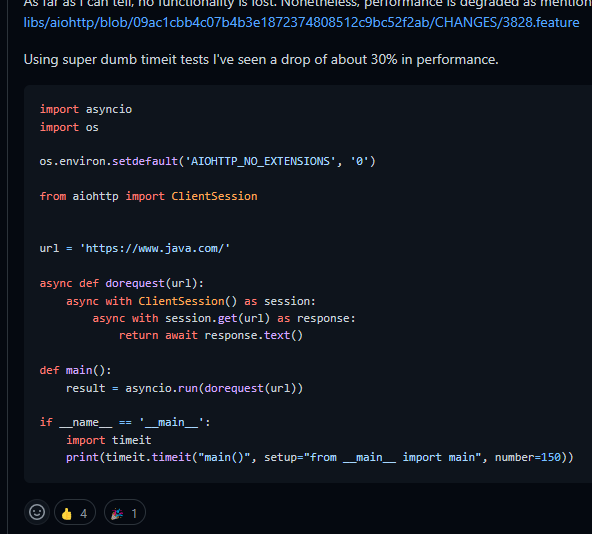Click 'setdefault' method in os.environ line
This screenshot has width=592, height=534.
pos(145,162)
